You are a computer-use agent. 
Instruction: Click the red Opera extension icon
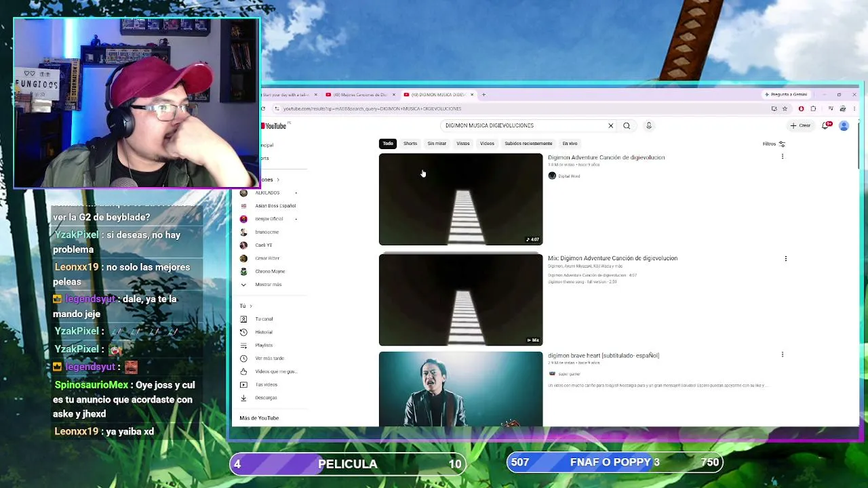[801, 108]
